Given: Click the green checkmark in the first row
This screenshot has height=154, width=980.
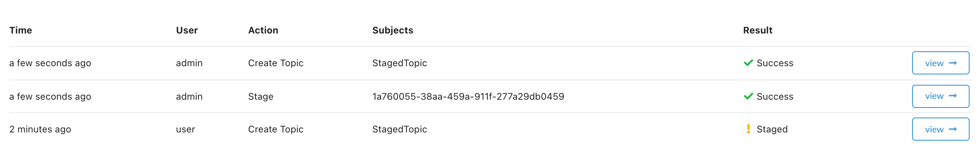Looking at the screenshot, I should 748,63.
